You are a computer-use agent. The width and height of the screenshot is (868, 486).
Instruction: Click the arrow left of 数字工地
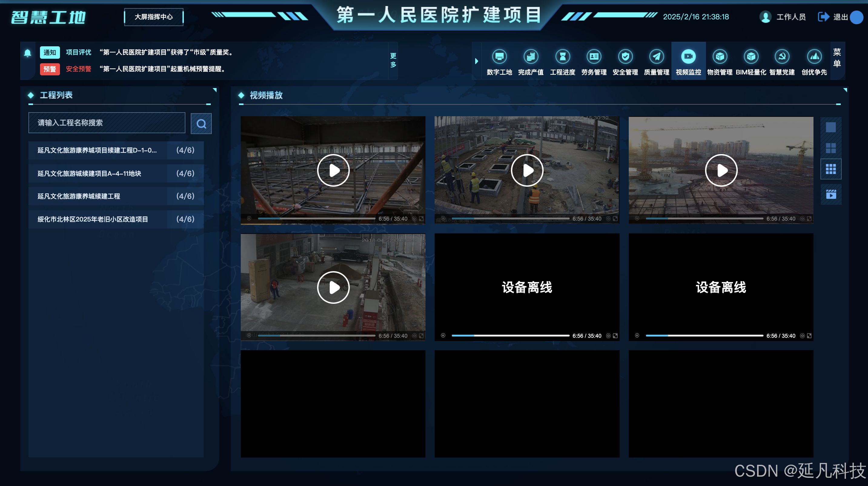(476, 61)
